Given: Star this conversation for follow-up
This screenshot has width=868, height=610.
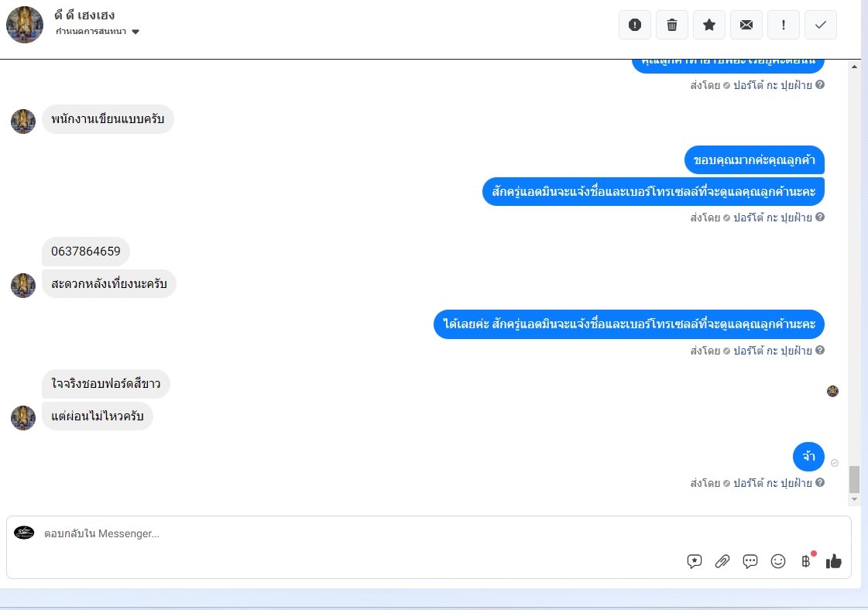Looking at the screenshot, I should (709, 25).
